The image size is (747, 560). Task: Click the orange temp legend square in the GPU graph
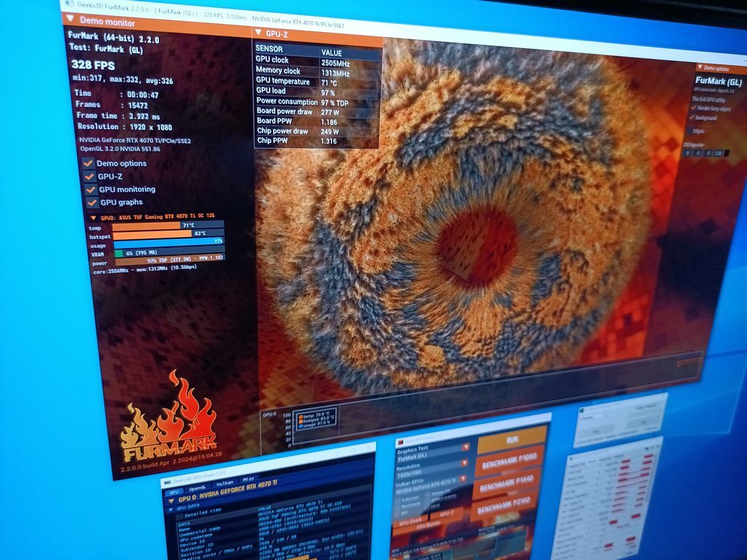(x=300, y=415)
